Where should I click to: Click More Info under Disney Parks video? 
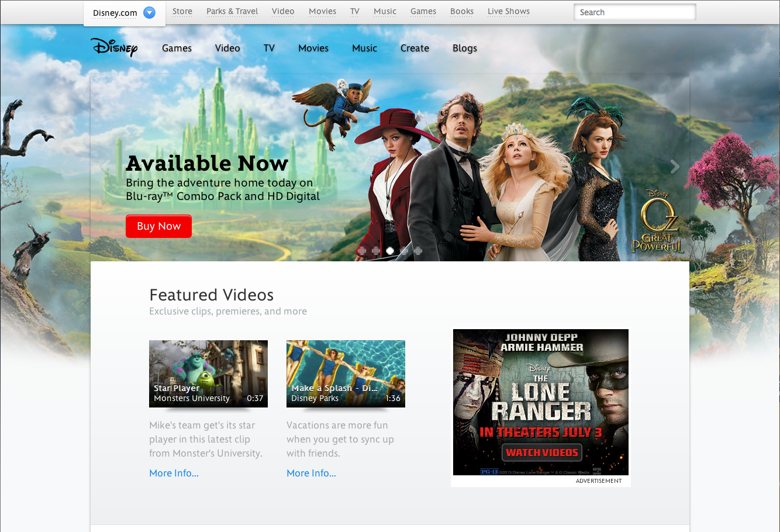(311, 473)
